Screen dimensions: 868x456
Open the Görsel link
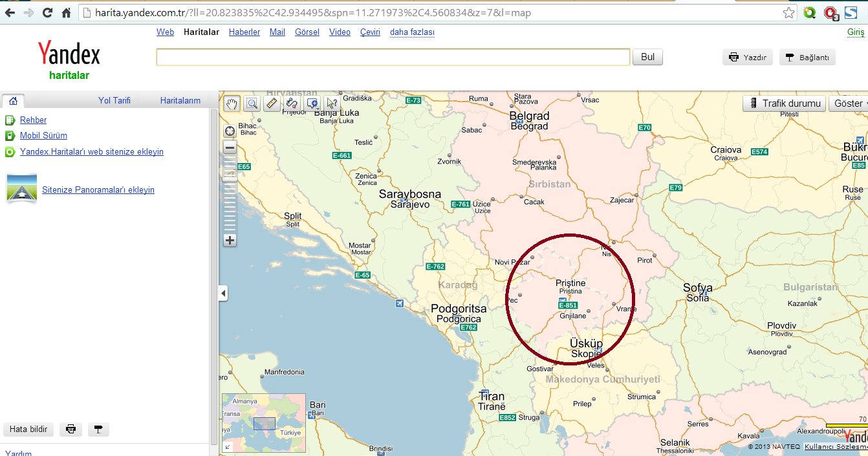[307, 32]
